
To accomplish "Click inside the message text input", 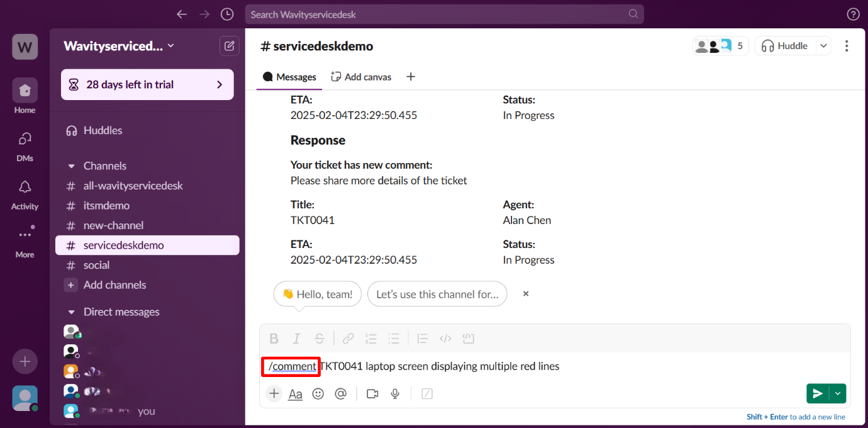I will point(554,366).
